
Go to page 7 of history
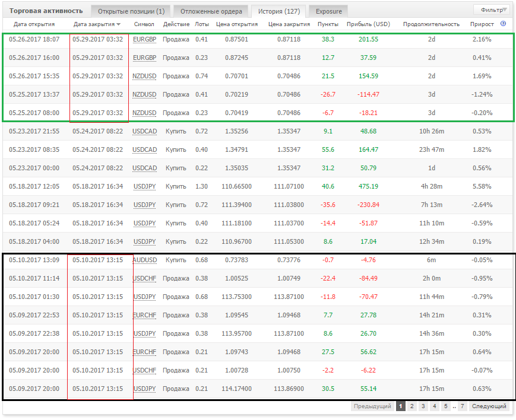coord(463,406)
